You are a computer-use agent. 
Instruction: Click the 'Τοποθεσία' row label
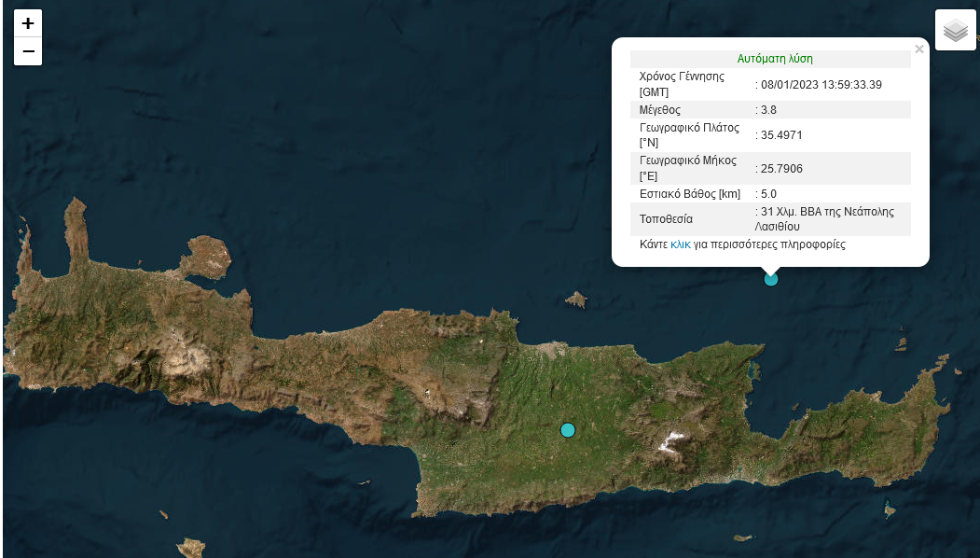666,219
